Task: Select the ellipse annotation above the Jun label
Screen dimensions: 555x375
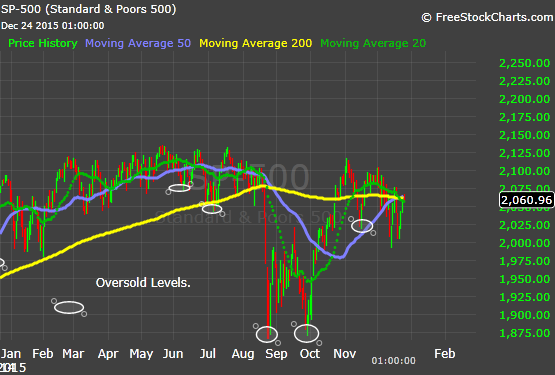Action: click(x=179, y=188)
